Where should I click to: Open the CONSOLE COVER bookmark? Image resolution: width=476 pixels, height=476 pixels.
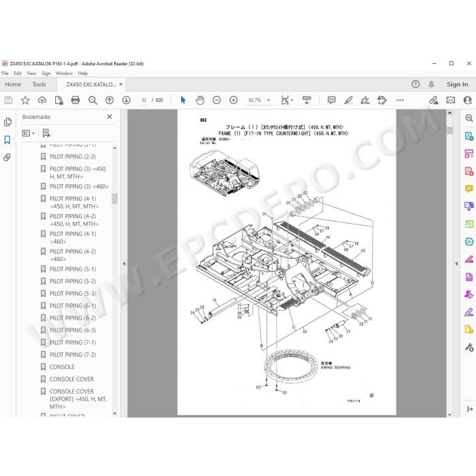(71, 379)
